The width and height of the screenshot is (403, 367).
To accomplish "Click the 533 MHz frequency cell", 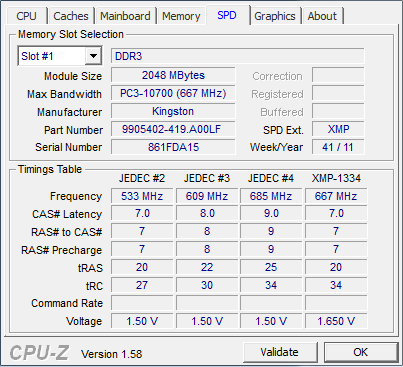I will pyautogui.click(x=142, y=196).
